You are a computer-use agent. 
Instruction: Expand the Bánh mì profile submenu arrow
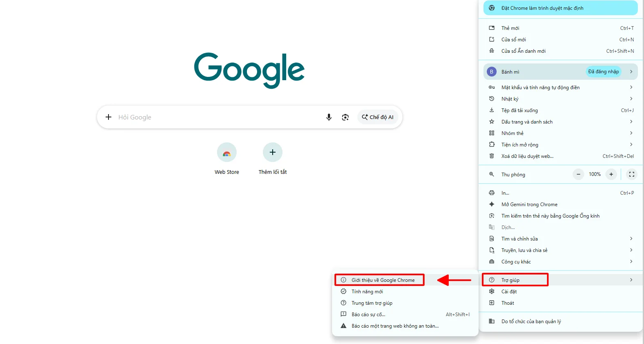coord(631,72)
